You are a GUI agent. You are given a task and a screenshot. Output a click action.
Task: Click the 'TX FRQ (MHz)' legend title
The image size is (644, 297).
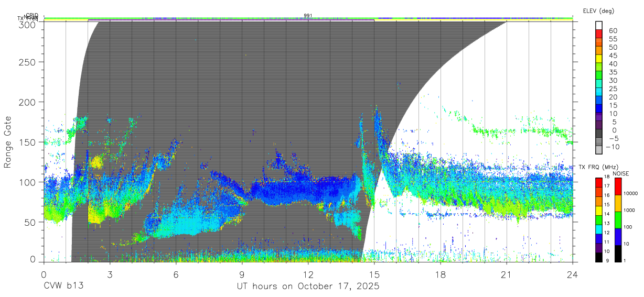tap(598, 167)
